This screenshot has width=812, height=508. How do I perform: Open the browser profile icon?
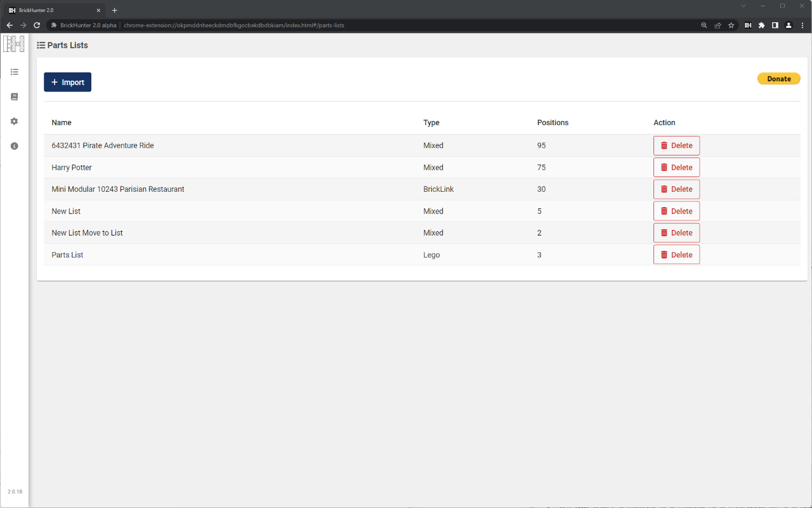pyautogui.click(x=789, y=25)
